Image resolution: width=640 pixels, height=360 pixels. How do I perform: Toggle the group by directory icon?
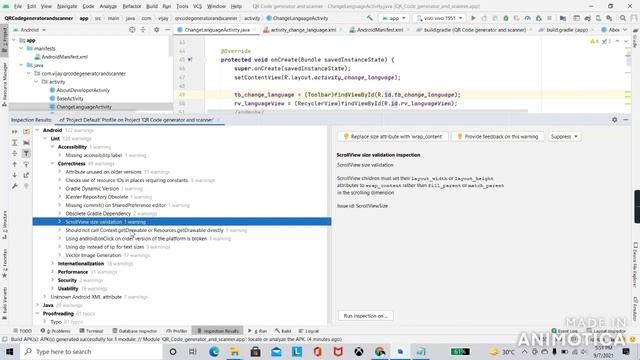[26, 142]
